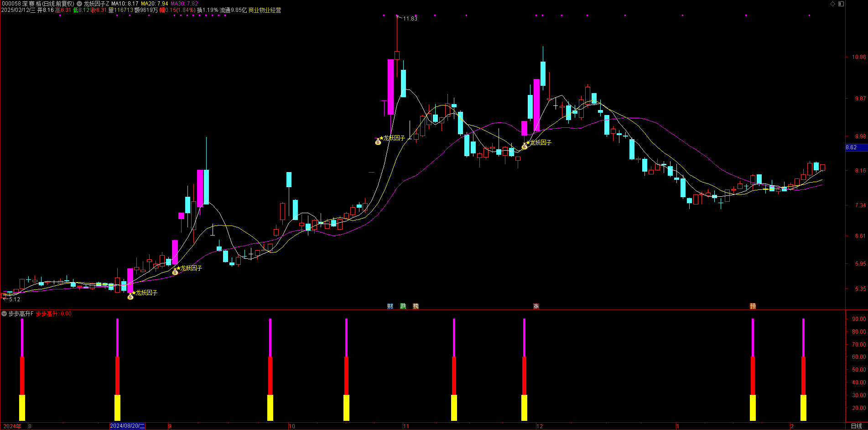Open the orange 榜 leaderboard marker
Viewport: 868px width, 430px height.
pyautogui.click(x=416, y=306)
